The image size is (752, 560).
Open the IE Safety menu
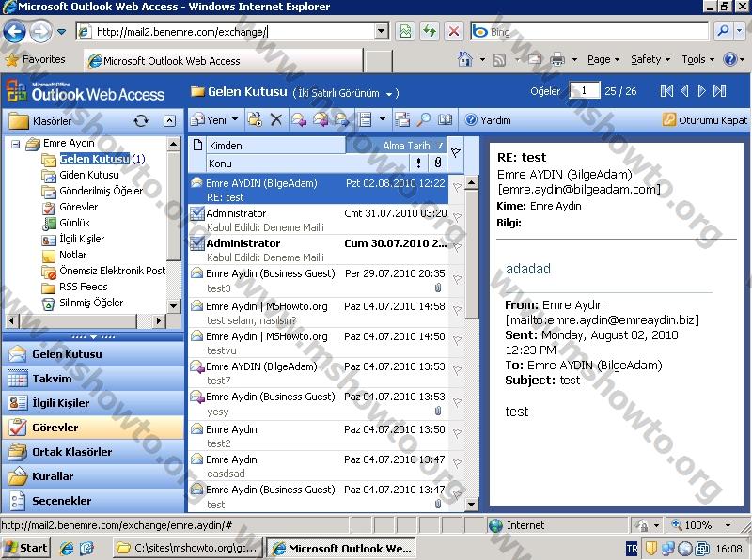point(650,59)
